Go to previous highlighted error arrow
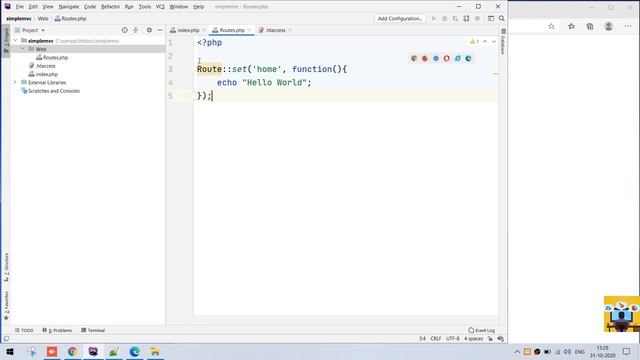 click(x=485, y=42)
